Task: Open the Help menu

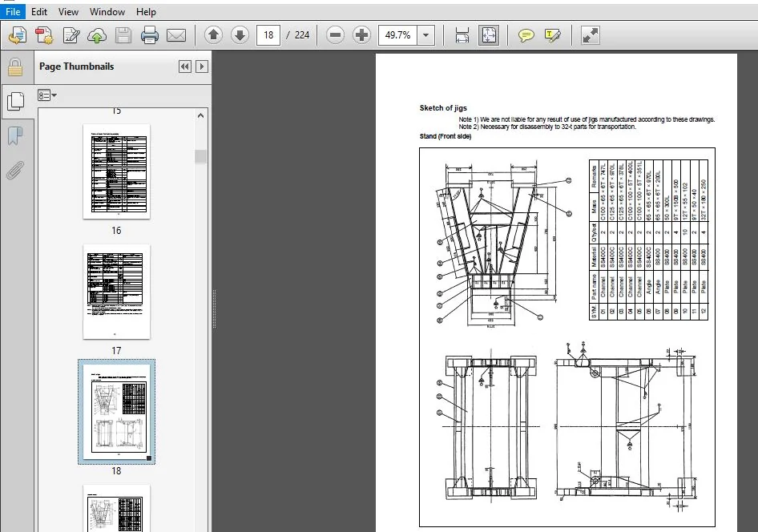Action: tap(146, 11)
